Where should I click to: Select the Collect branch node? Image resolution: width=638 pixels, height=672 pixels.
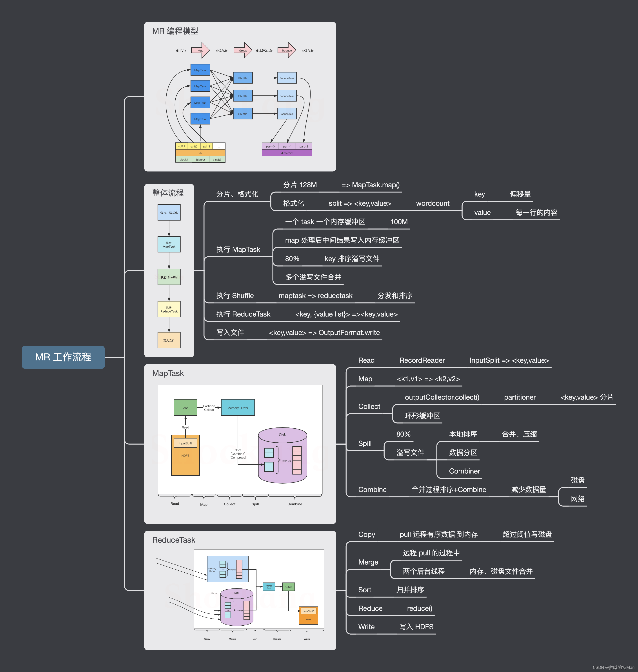click(x=369, y=406)
